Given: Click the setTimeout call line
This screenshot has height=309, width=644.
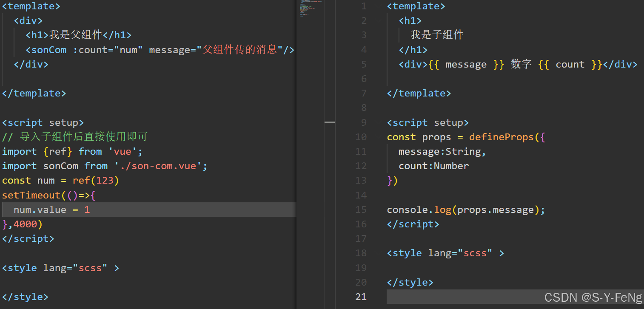Looking at the screenshot, I should click(x=49, y=196).
